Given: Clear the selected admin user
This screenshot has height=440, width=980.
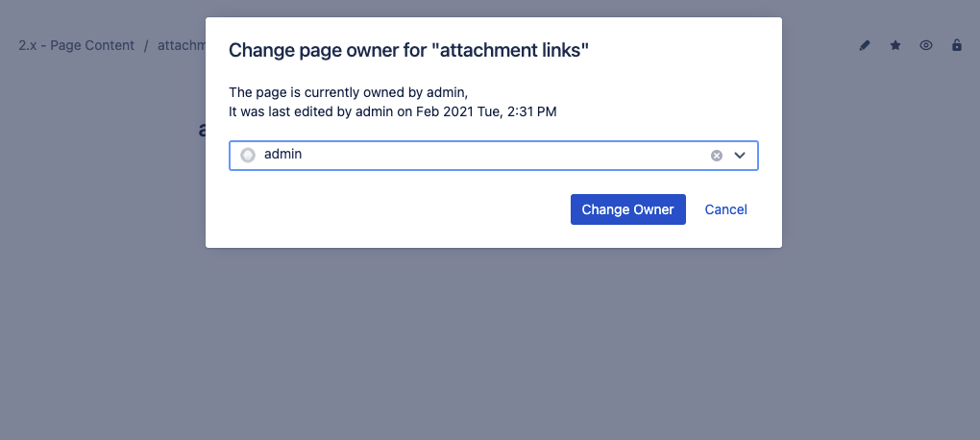Looking at the screenshot, I should coord(717,156).
